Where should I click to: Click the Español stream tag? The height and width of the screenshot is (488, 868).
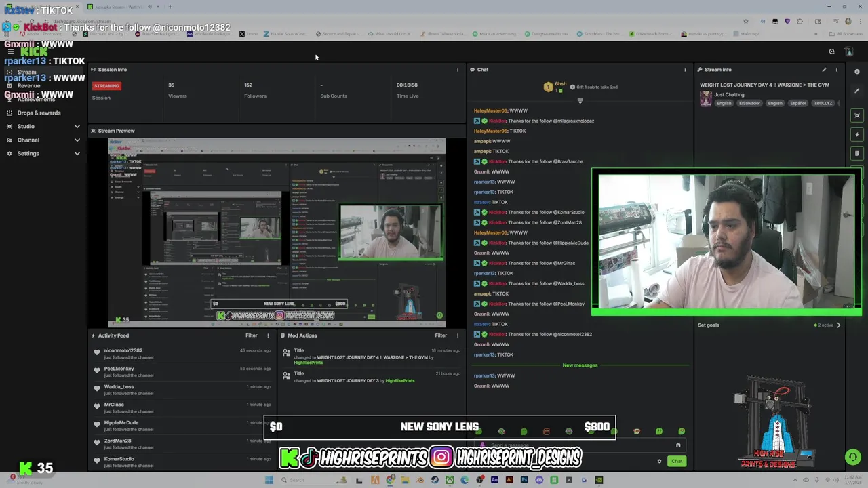[798, 103]
